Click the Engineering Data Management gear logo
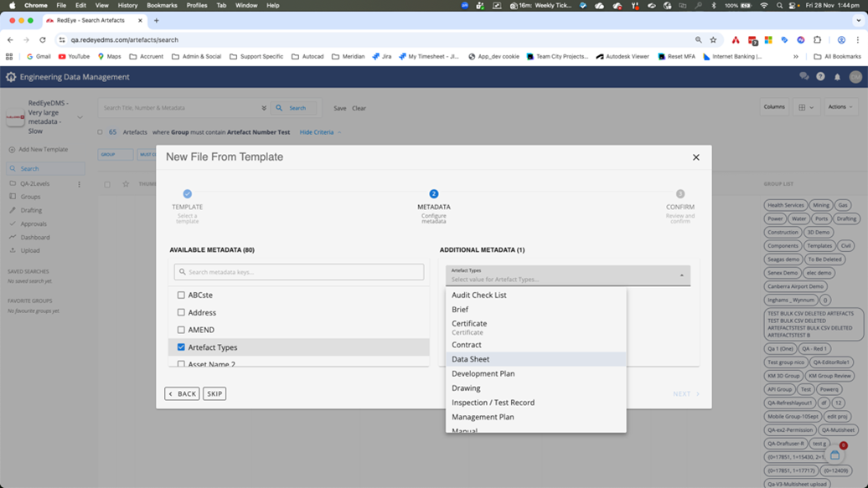The image size is (868, 488). click(x=11, y=77)
